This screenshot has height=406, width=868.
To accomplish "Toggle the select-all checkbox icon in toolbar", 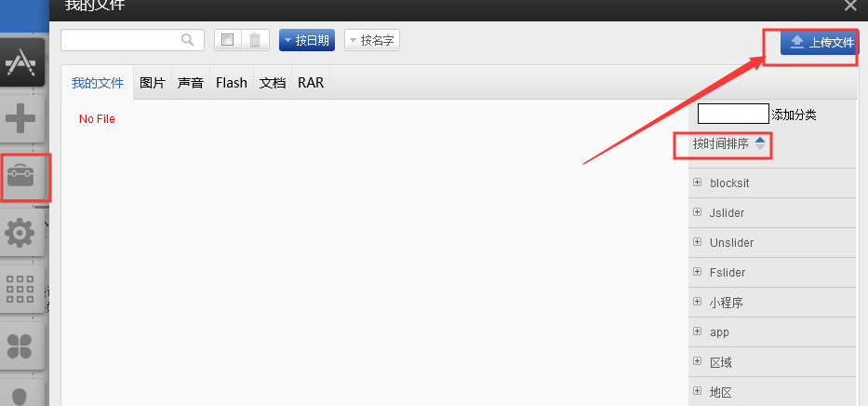I will (227, 40).
